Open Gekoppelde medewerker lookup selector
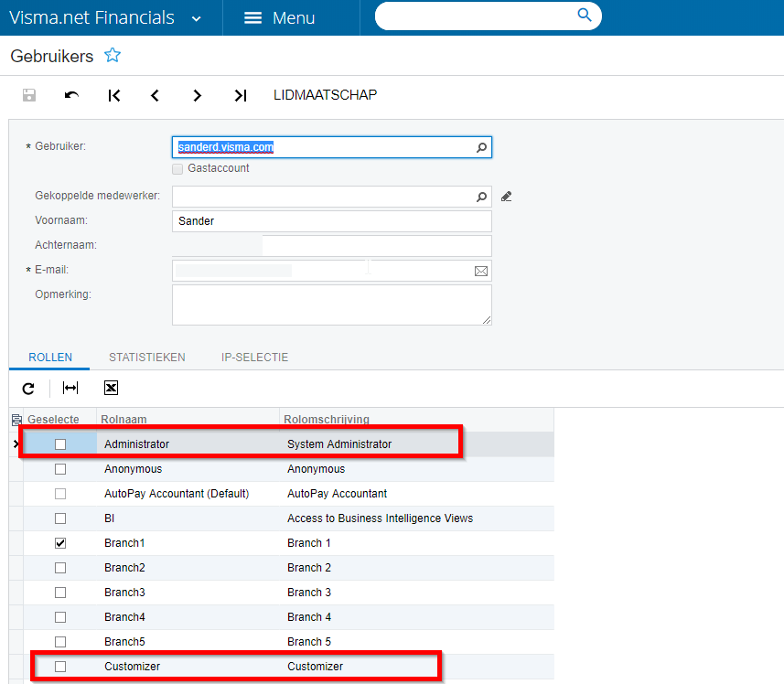 click(x=481, y=197)
